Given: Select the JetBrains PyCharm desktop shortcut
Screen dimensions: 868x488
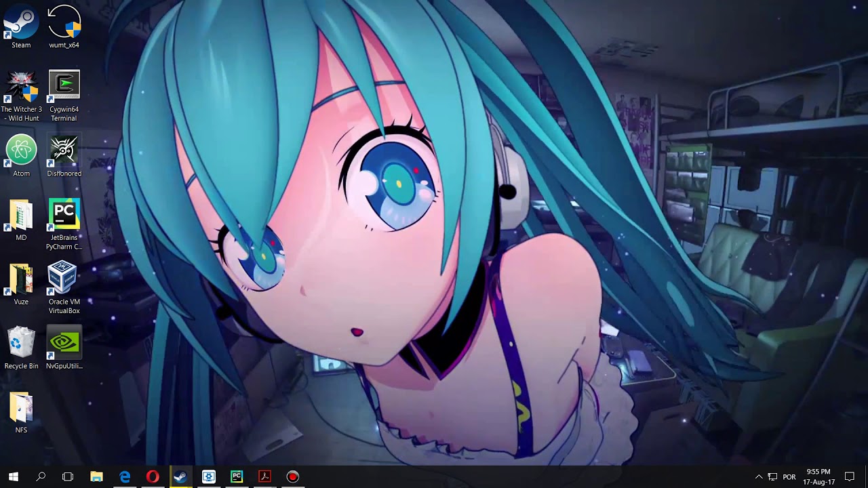Looking at the screenshot, I should 64,224.
